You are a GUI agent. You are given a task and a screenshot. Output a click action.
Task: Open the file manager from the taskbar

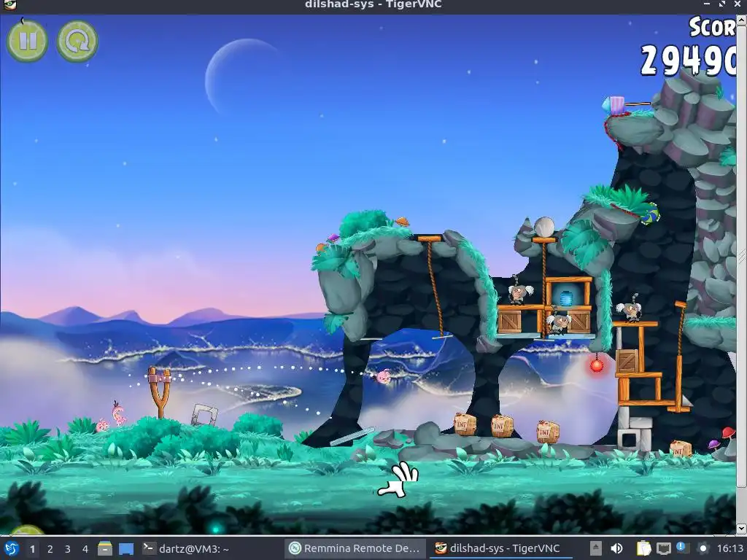coord(105,548)
